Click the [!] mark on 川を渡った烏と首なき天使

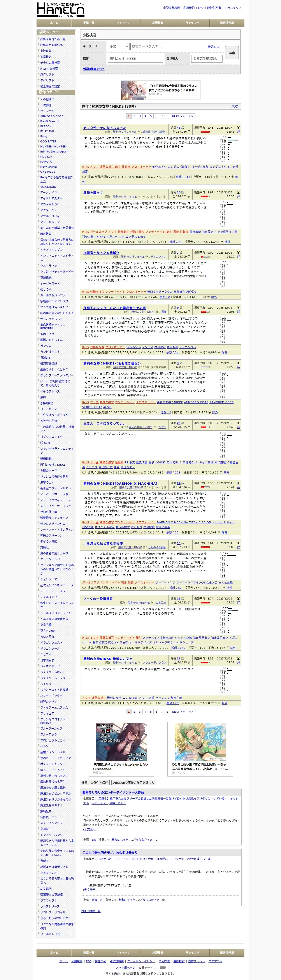coord(238,543)
